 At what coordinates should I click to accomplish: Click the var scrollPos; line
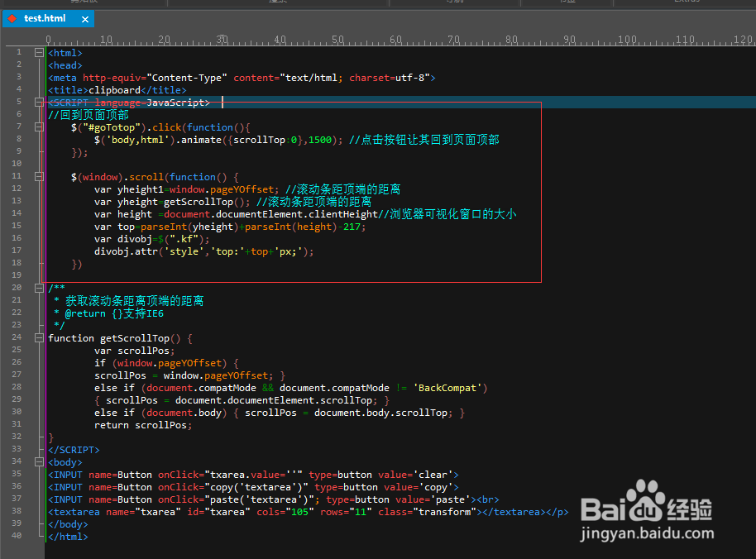[x=135, y=351]
